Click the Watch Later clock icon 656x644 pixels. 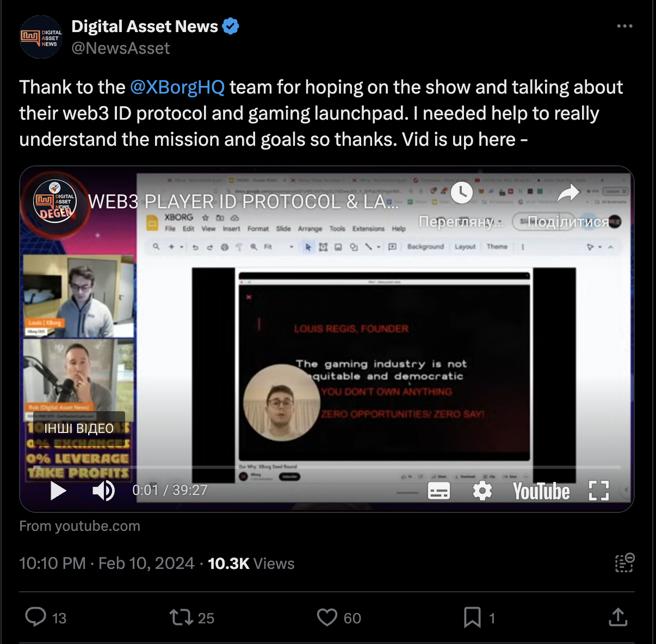[461, 192]
